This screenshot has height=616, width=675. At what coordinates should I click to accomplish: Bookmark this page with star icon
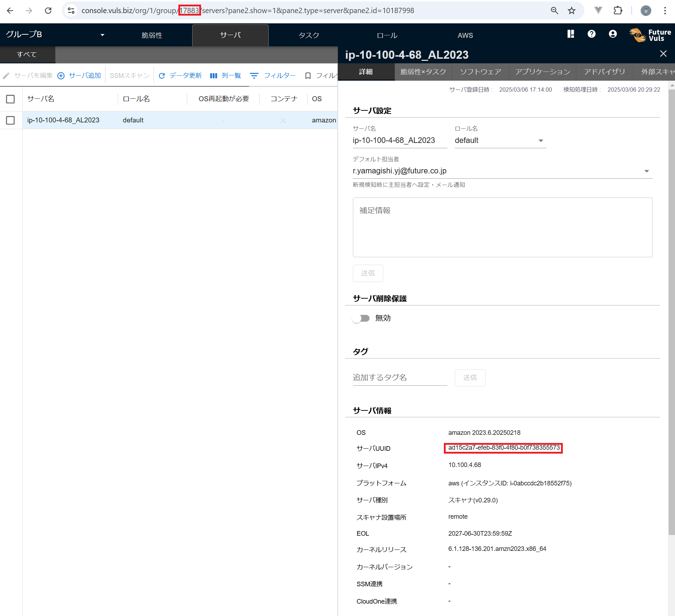pos(572,11)
